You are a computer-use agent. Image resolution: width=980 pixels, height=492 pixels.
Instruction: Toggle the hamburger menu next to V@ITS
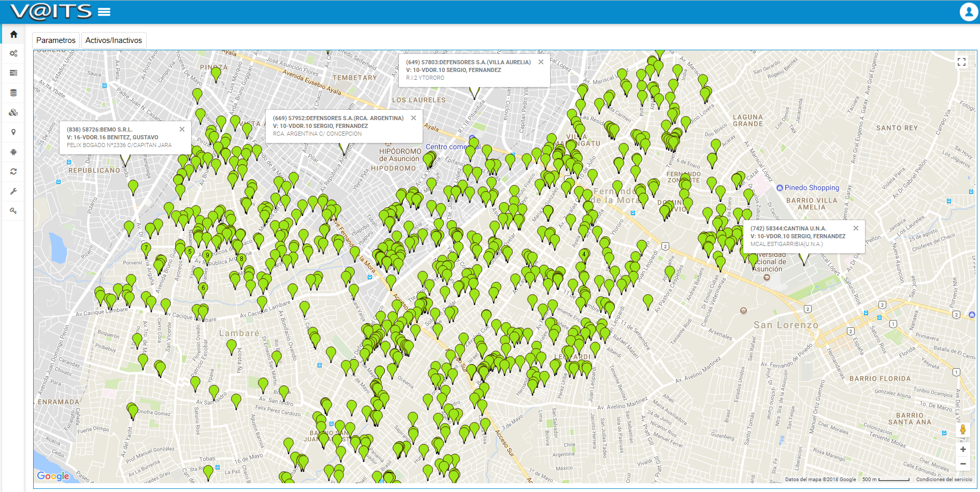point(104,12)
